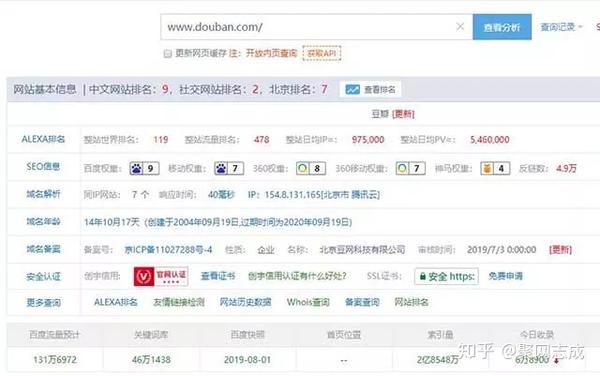Click the 关键词库 column header
Viewport: 600px width, 376px height.
pyautogui.click(x=151, y=335)
